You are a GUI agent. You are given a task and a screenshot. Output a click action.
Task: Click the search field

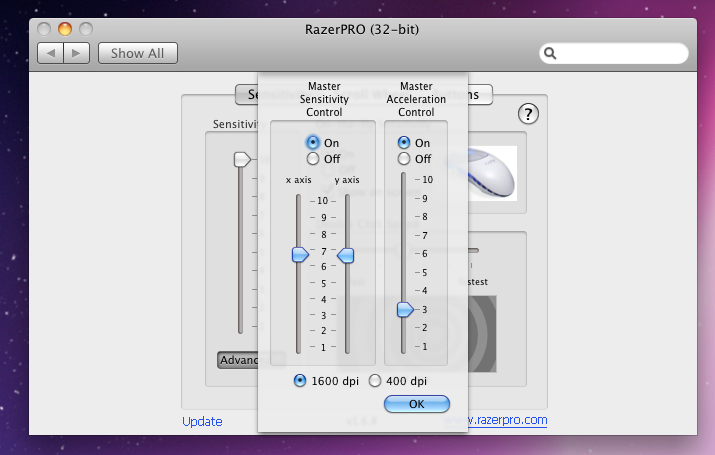pyautogui.click(x=614, y=53)
